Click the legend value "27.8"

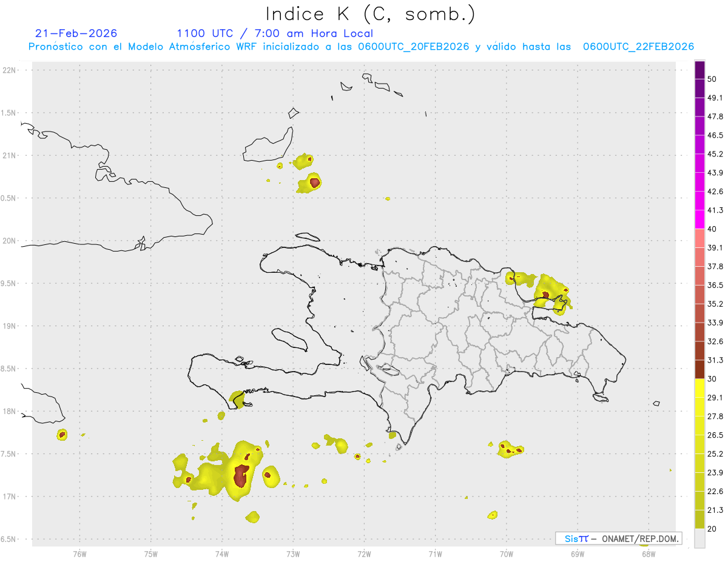[x=715, y=416]
